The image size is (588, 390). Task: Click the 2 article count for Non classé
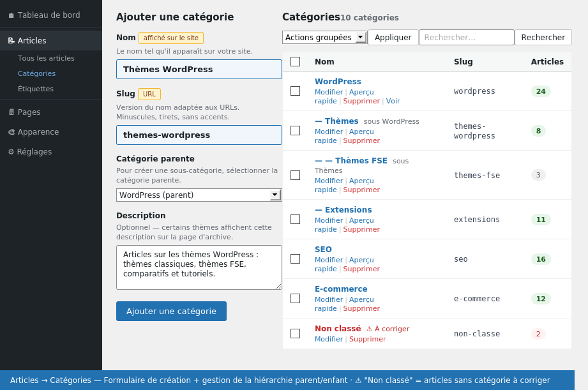pos(538,334)
